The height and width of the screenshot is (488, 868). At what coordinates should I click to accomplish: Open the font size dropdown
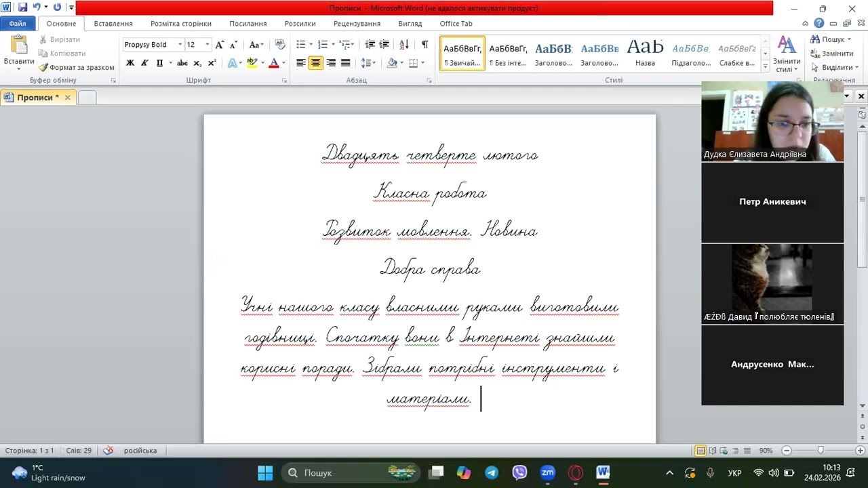click(207, 45)
